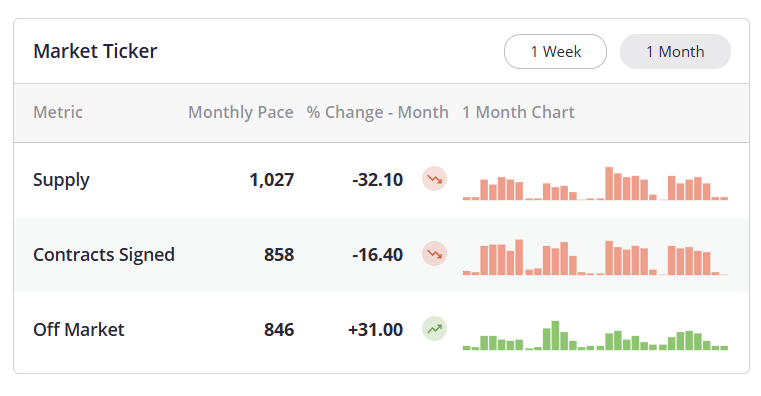Switch ticker to 1 Month view
Viewport: 761px width, 396px height.
point(675,51)
